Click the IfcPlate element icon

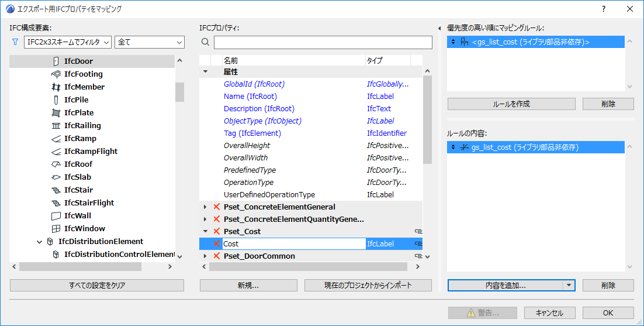click(56, 112)
